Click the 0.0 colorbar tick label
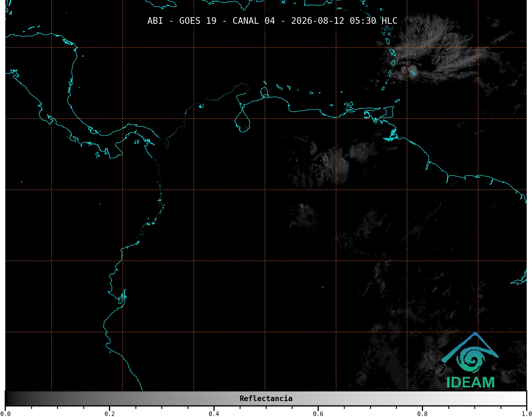 (x=6, y=414)
